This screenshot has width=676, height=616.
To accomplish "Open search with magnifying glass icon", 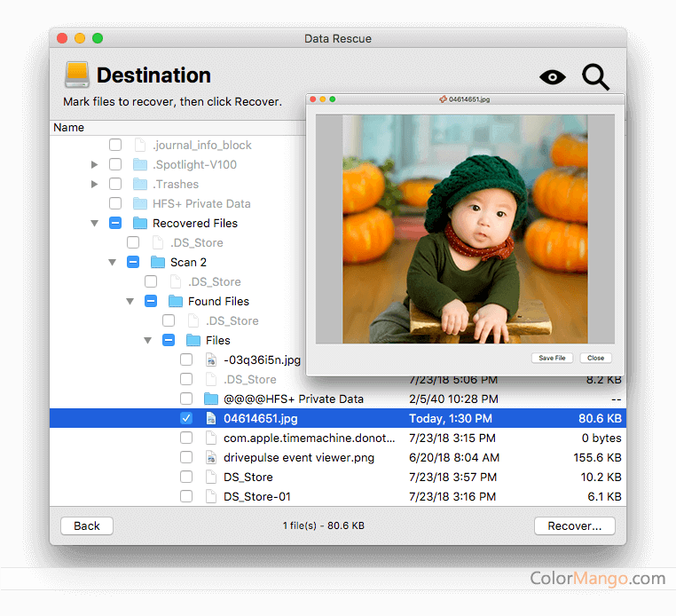I will pyautogui.click(x=595, y=77).
